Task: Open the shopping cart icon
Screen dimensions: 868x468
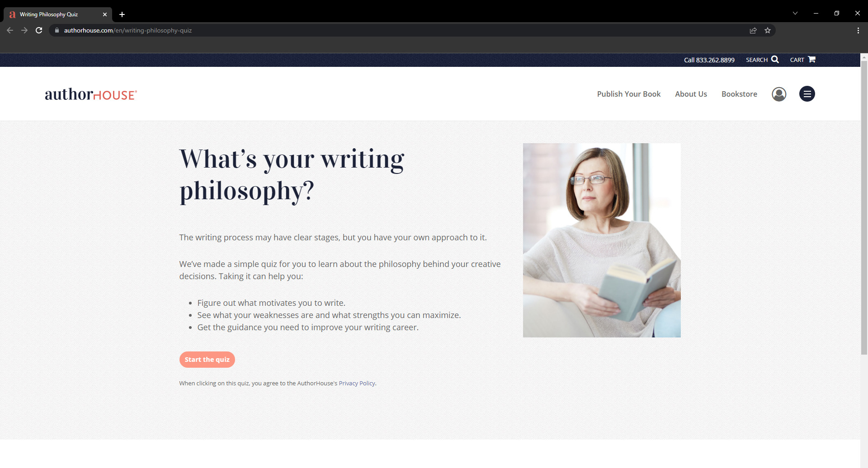Action: 812,59
